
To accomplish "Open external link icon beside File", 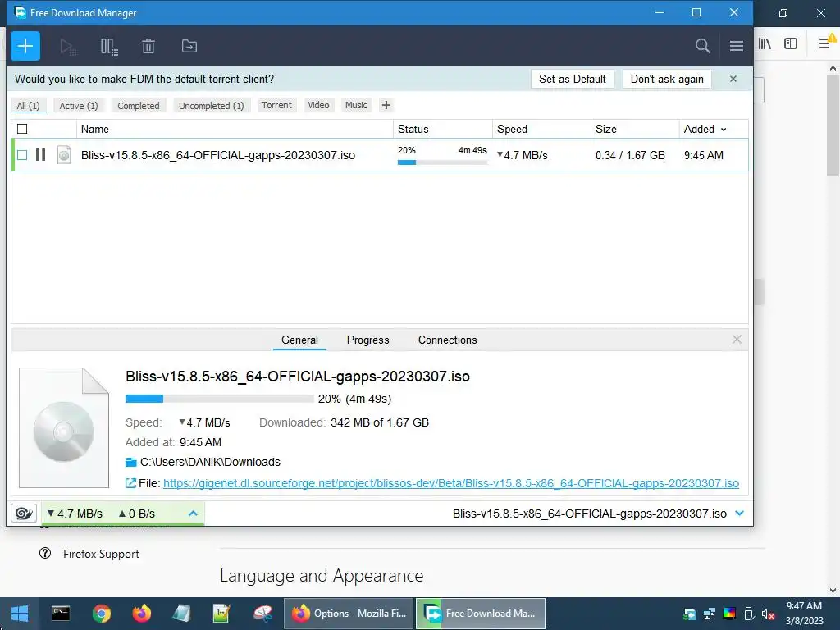I will [x=130, y=483].
